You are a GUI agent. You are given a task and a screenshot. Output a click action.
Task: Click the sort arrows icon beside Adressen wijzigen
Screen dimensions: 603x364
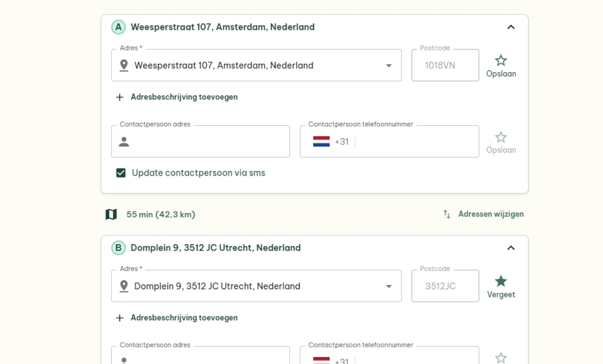click(446, 214)
